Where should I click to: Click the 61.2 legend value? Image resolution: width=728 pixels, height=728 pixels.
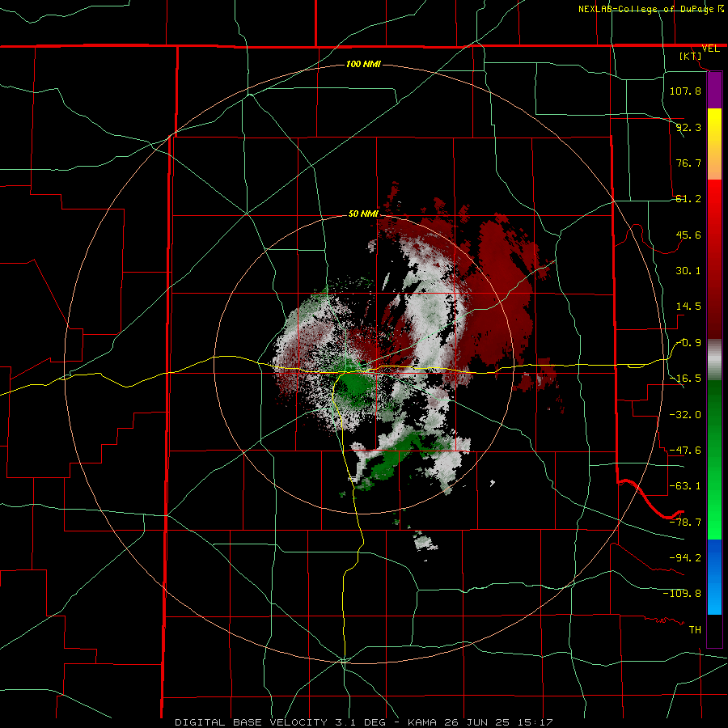click(688, 199)
